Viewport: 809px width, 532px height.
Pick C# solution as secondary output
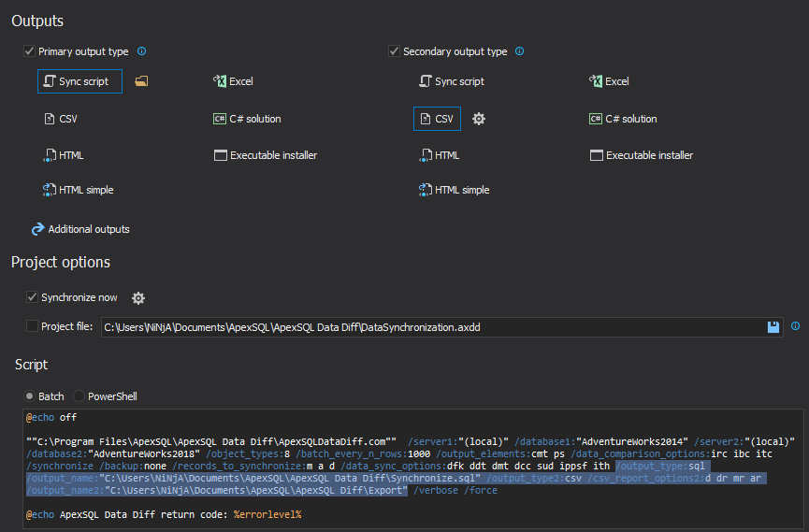point(623,119)
